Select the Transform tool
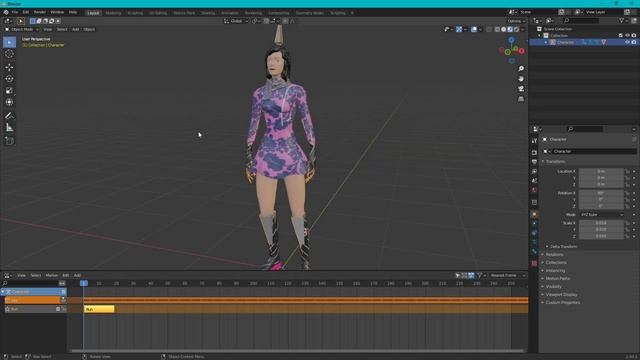This screenshot has width=640, height=360. pyautogui.click(x=9, y=102)
